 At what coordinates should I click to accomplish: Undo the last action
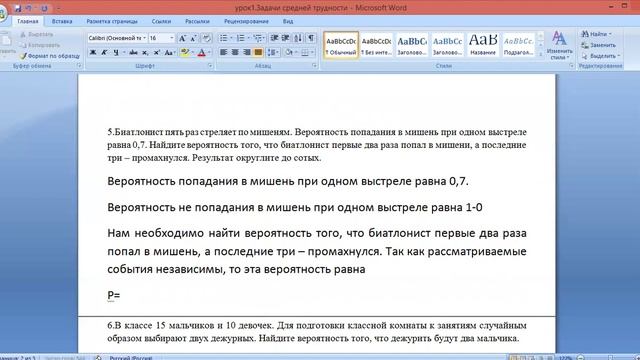click(29, 8)
